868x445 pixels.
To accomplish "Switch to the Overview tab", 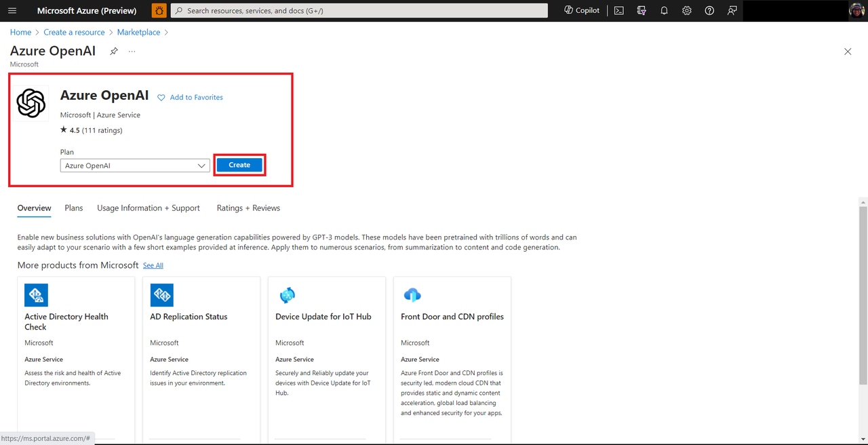I will 34,208.
